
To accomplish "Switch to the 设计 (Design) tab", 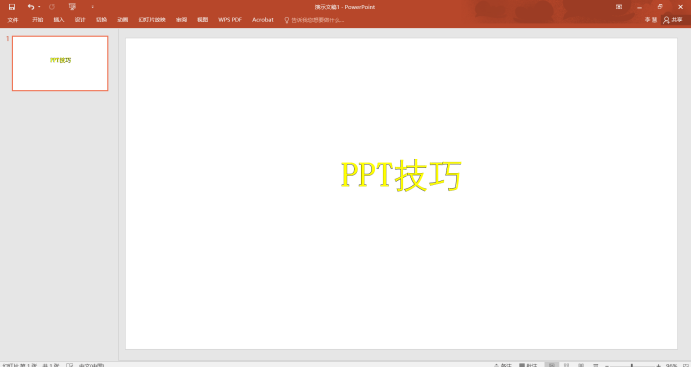I will 80,20.
